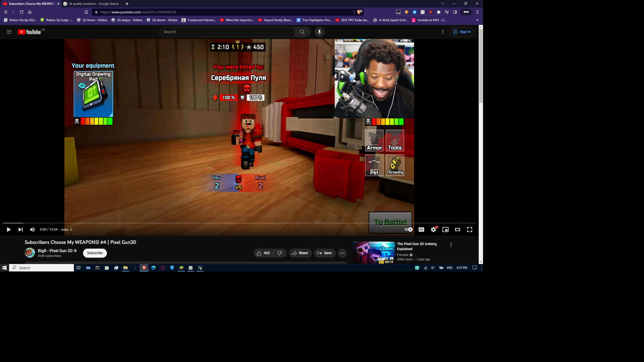
Task: Open YouTube settings three-dot menu
Action: (x=443, y=32)
